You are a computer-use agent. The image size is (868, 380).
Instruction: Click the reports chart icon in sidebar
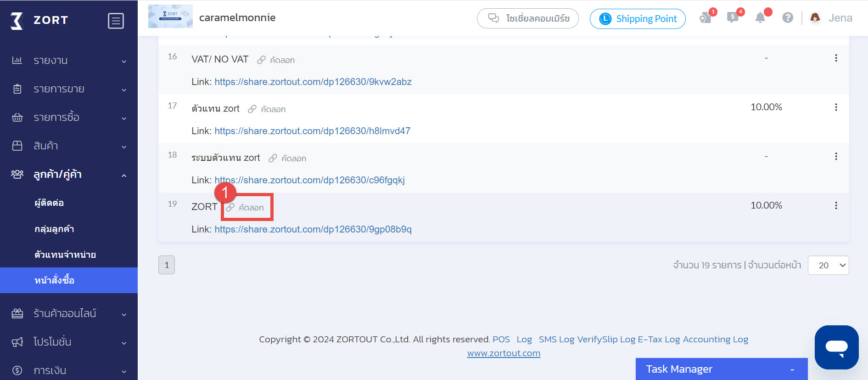[17, 60]
